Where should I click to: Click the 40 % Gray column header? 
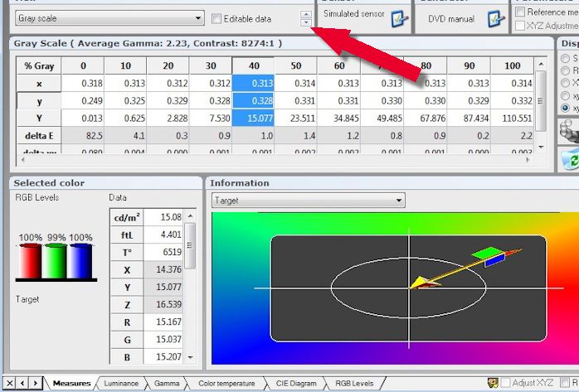click(x=253, y=65)
